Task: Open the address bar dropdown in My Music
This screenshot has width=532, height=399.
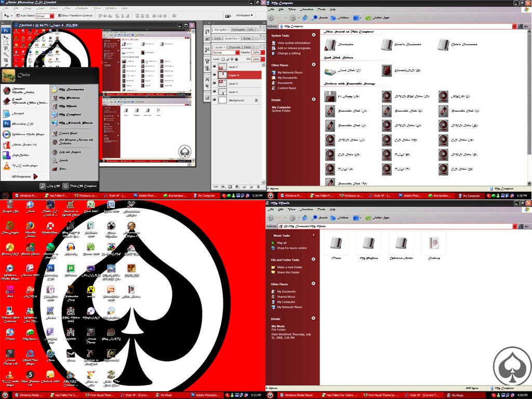Action: tap(514, 226)
